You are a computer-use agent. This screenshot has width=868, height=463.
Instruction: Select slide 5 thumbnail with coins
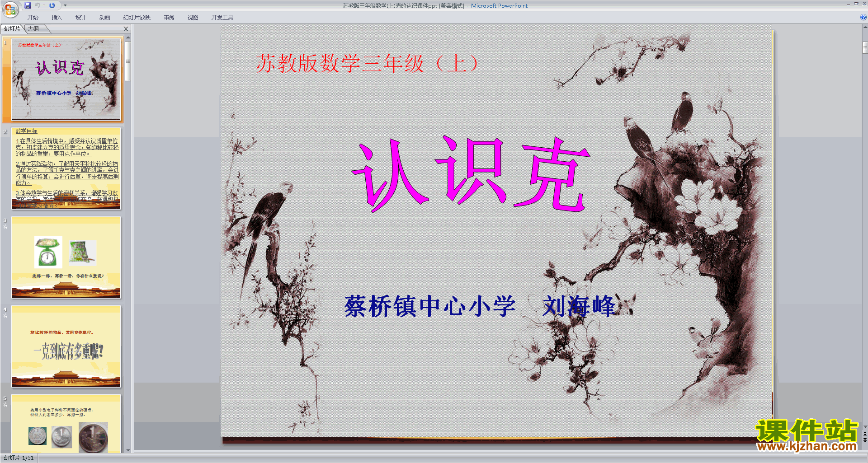coord(66,423)
